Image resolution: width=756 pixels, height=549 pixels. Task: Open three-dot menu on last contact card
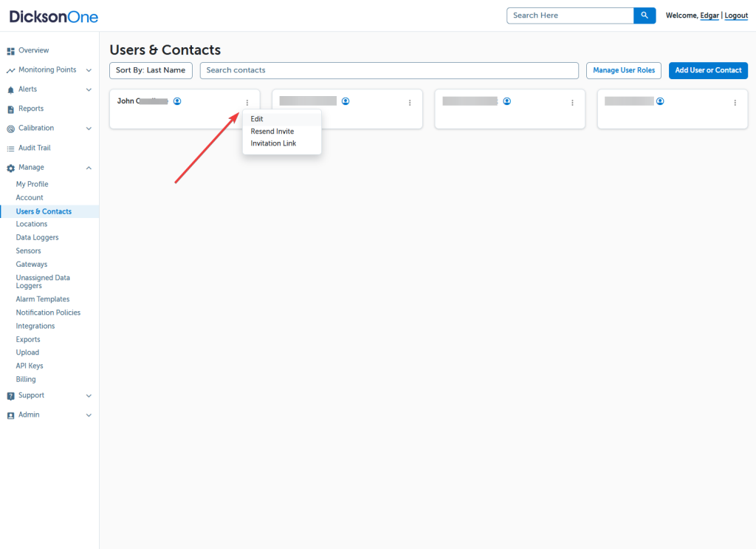point(735,103)
